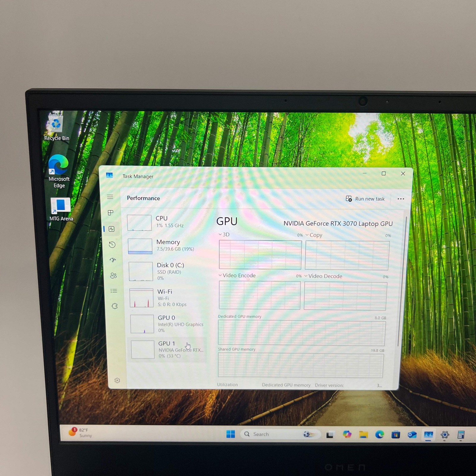Select the Microsoft Edge desktop shortcut
Screen dimensions: 476x476
click(59, 171)
